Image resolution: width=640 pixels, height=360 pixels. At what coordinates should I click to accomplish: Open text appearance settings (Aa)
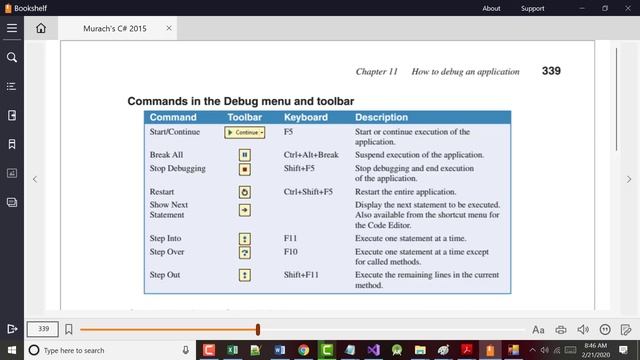click(538, 329)
